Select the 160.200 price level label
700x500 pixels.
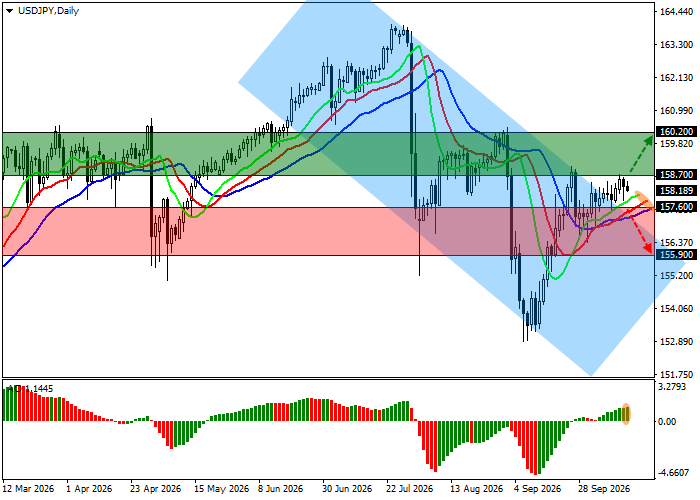pos(676,132)
